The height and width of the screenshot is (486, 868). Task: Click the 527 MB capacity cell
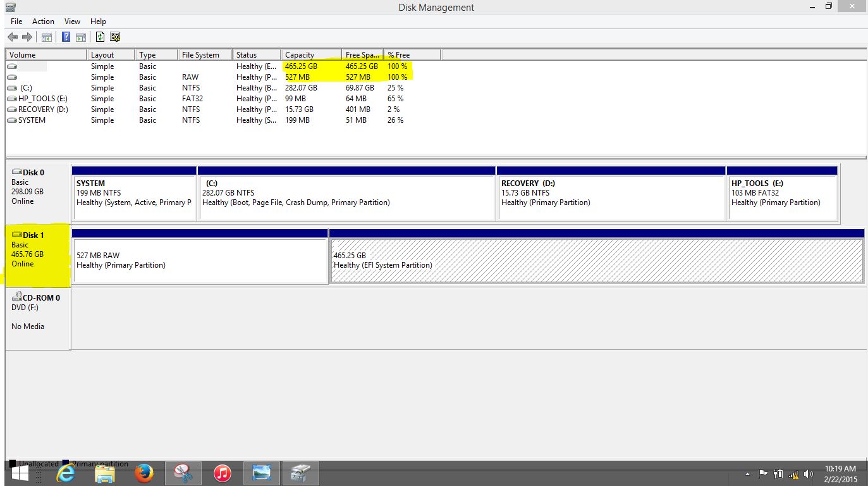(x=297, y=77)
